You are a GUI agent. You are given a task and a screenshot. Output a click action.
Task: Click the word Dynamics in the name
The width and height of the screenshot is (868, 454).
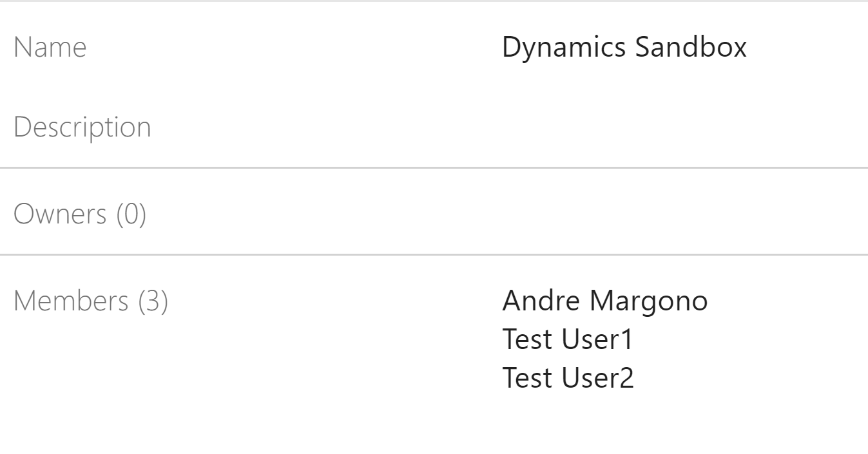coord(563,48)
